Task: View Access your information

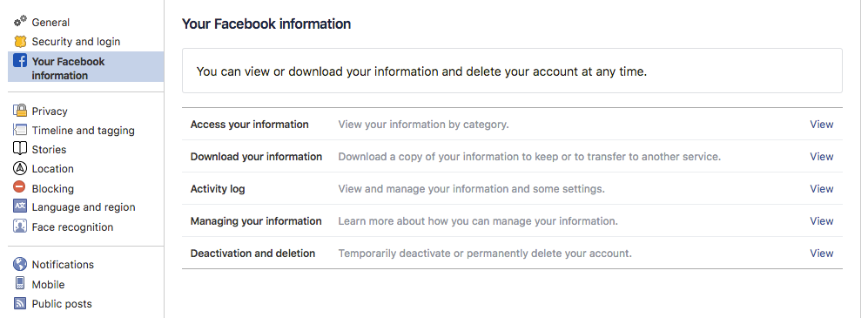Action: pos(822,124)
